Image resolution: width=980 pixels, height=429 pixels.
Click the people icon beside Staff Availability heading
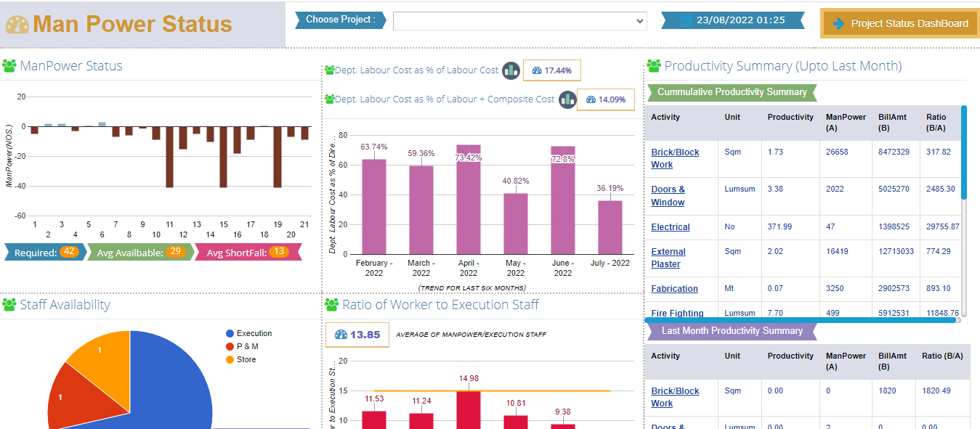[x=9, y=305]
